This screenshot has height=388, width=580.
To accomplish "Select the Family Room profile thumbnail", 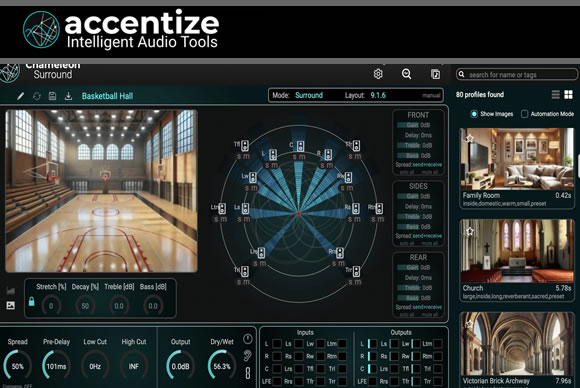I will (x=517, y=159).
